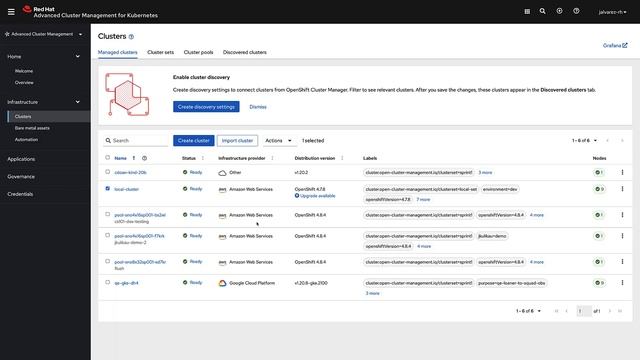Viewport: 640px width, 360px height.
Task: Open Welcome in the sidebar
Action: point(24,71)
